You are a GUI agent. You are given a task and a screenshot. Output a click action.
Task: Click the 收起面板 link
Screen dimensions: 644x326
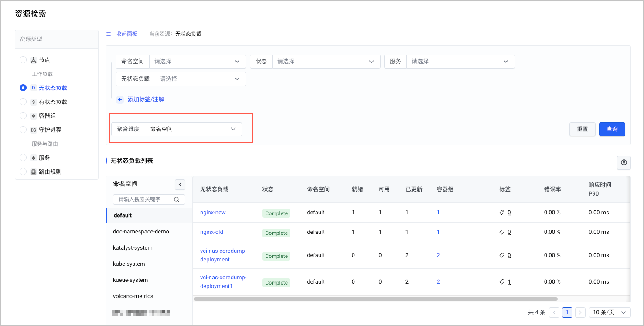pos(127,34)
